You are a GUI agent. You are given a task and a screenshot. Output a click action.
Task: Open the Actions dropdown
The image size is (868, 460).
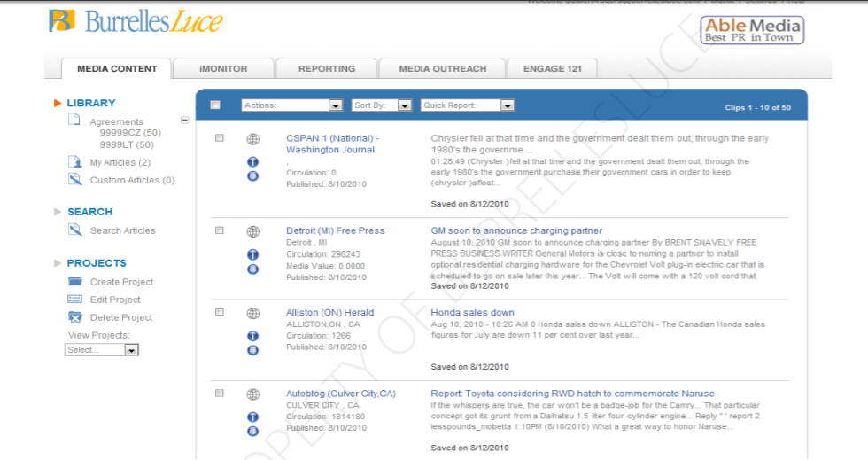point(292,105)
